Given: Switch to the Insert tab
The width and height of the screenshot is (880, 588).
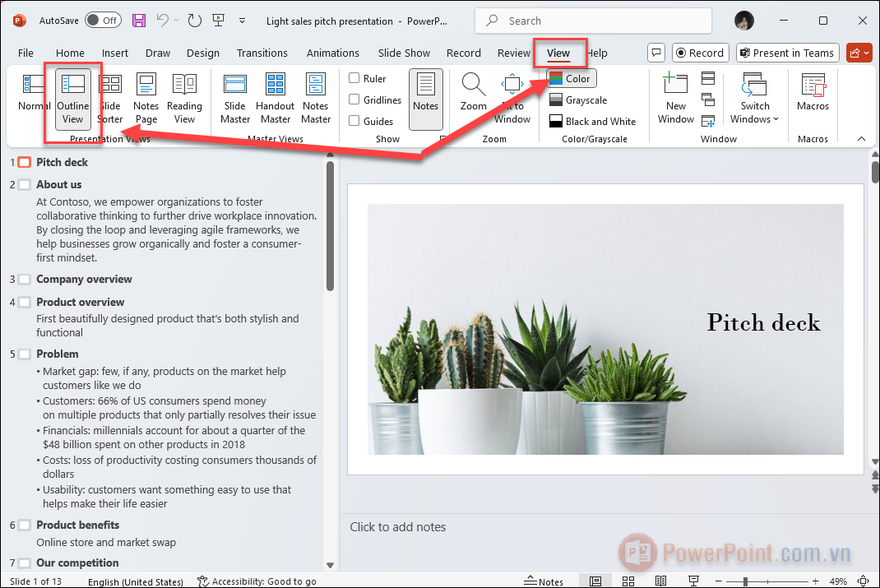Looking at the screenshot, I should click(x=115, y=53).
